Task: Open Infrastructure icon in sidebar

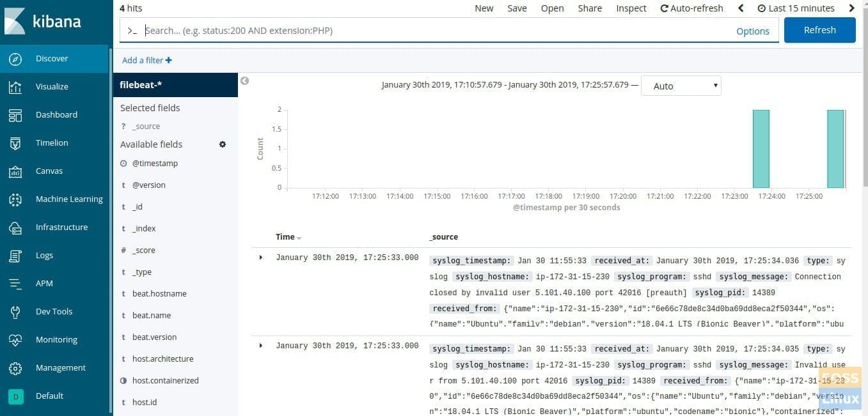Action: pos(16,227)
